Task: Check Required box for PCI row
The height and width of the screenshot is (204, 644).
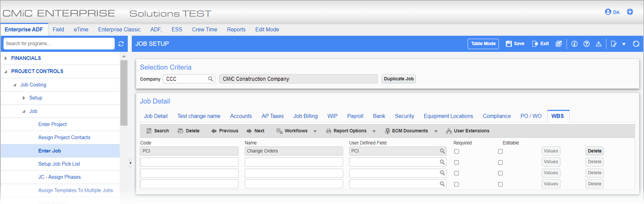Action: [456, 151]
